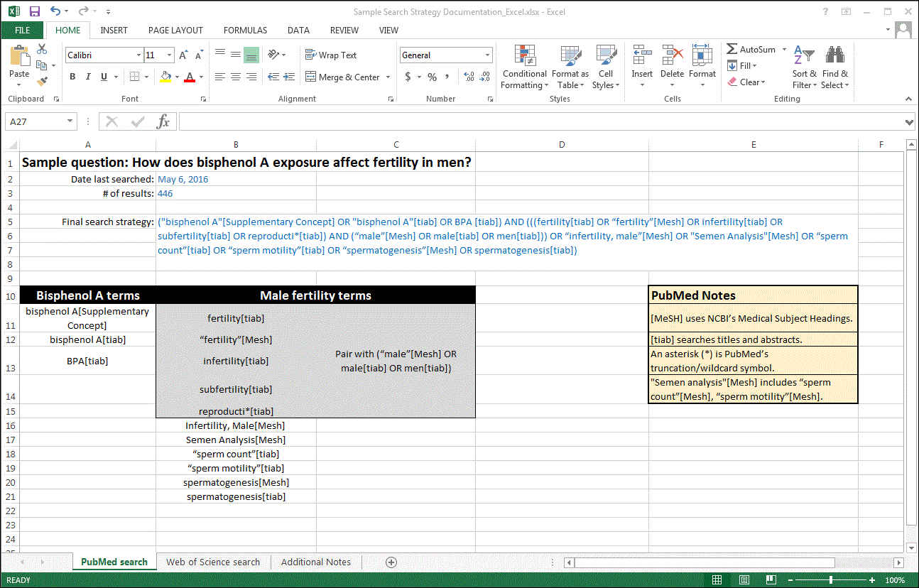Click the Format as Table icon
The width and height of the screenshot is (919, 588).
(x=570, y=67)
